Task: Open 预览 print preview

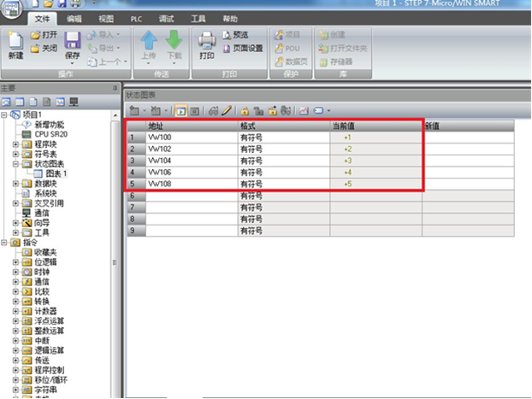Action: coord(235,35)
